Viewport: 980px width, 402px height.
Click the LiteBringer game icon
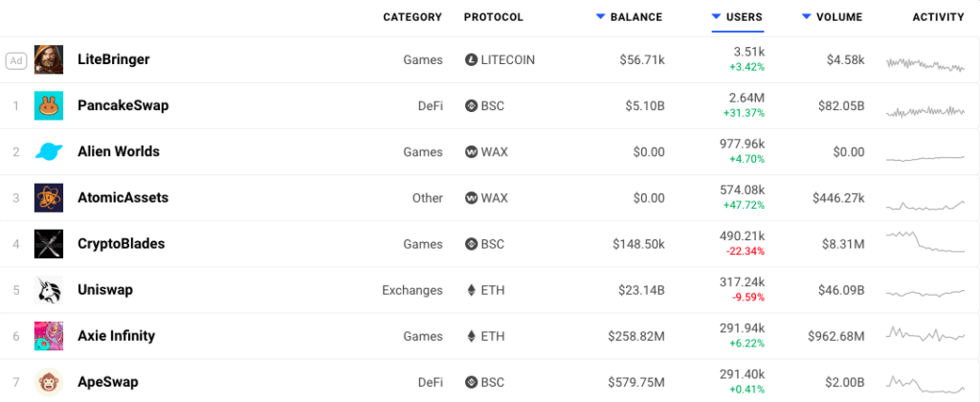point(49,60)
